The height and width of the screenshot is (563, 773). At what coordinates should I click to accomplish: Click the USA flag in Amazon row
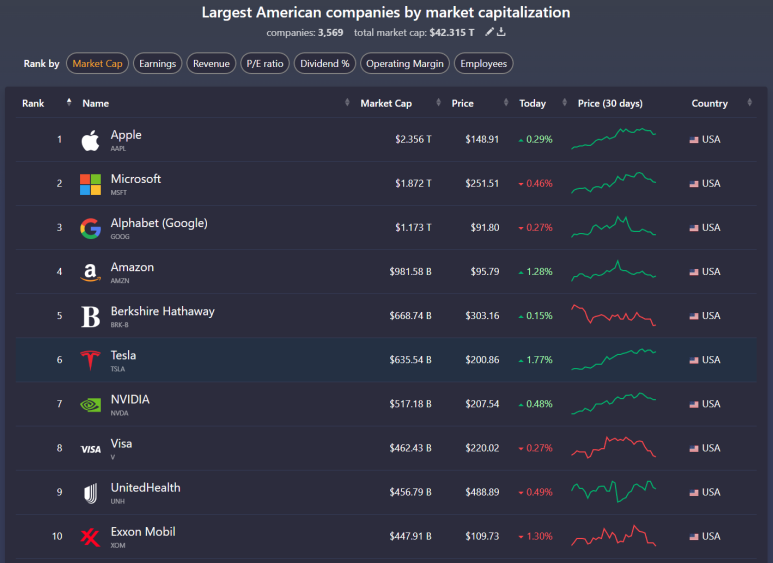pos(694,272)
